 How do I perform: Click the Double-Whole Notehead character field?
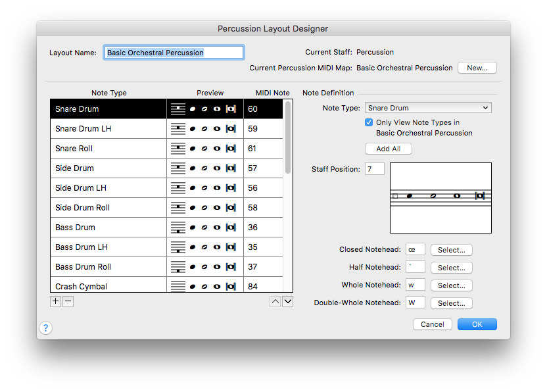pyautogui.click(x=415, y=303)
